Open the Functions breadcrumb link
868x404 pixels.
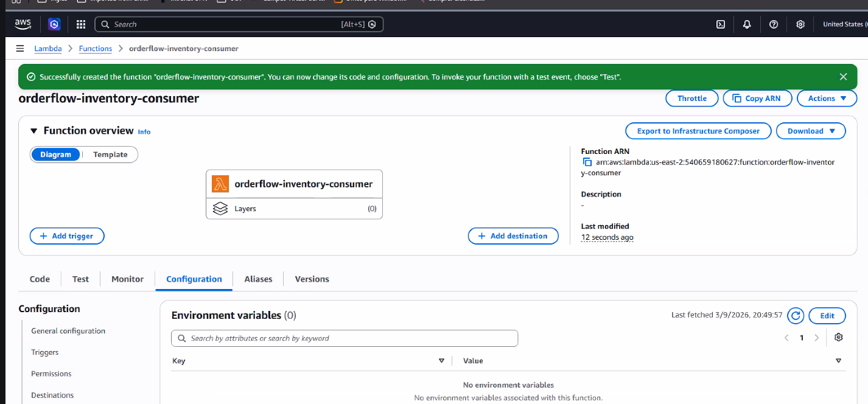tap(96, 49)
